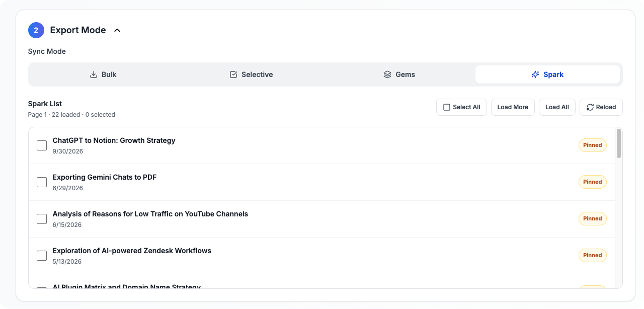Image resolution: width=644 pixels, height=309 pixels.
Task: Click the "Export Mode" heading
Action: click(78, 30)
